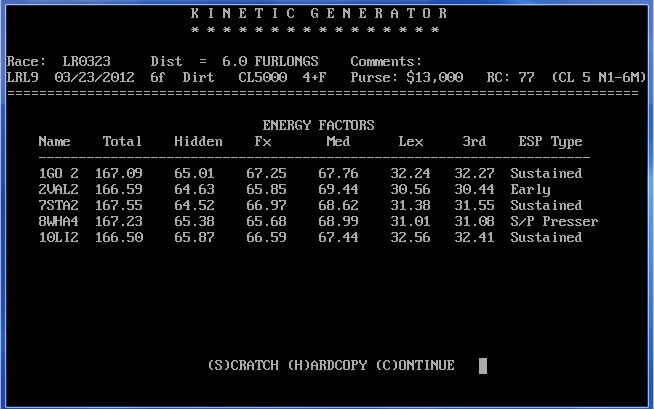The height and width of the screenshot is (409, 654).
Task: Click Sustained in the 10LI2 row
Action: 546,237
